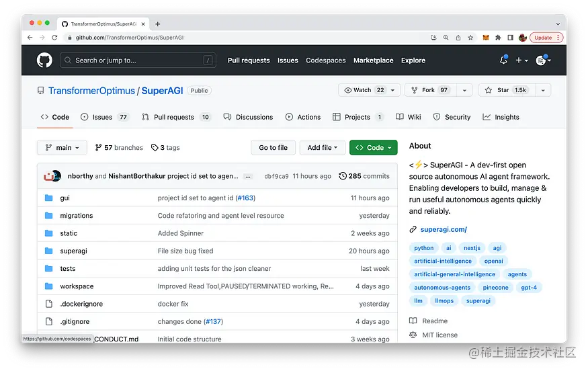Image resolution: width=588 pixels, height=371 pixels.
Task: Click the browser Update button
Action: click(546, 38)
